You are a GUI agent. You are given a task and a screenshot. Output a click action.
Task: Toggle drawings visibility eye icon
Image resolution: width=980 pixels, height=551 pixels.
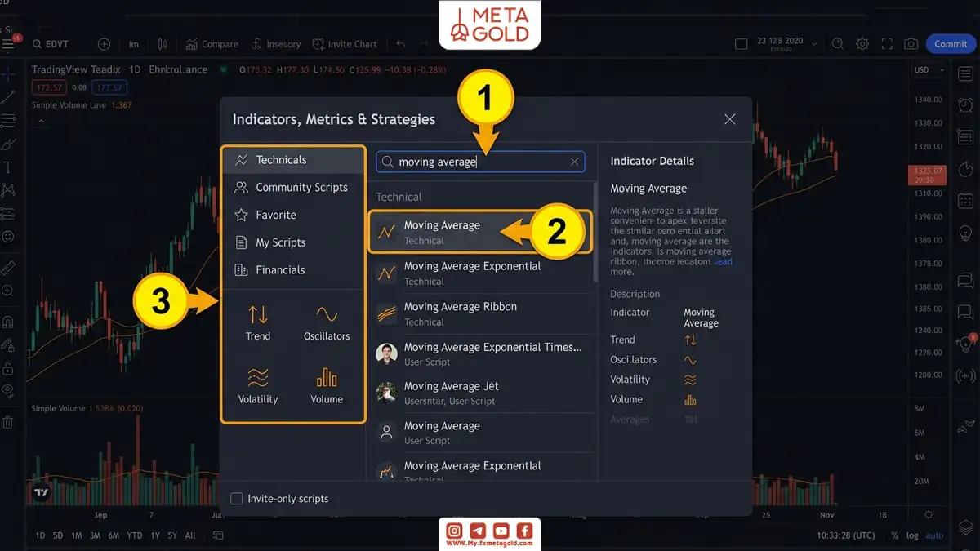[8, 390]
